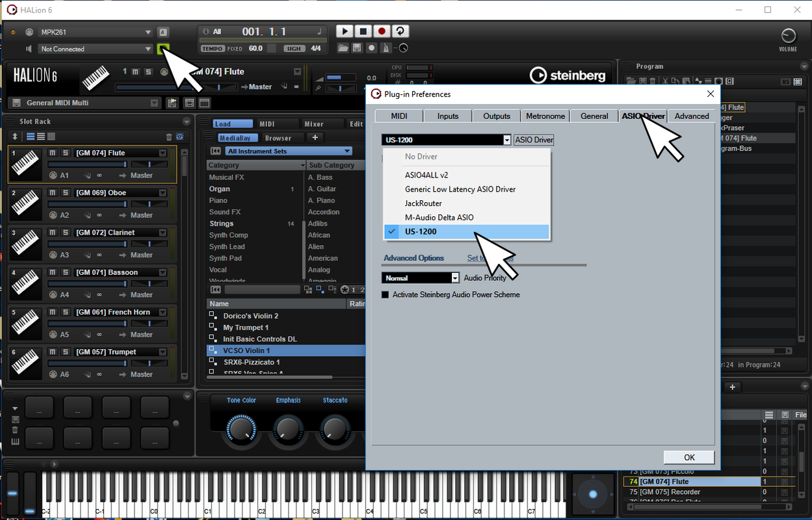Close the Plug-in Preferences dialog

click(710, 94)
